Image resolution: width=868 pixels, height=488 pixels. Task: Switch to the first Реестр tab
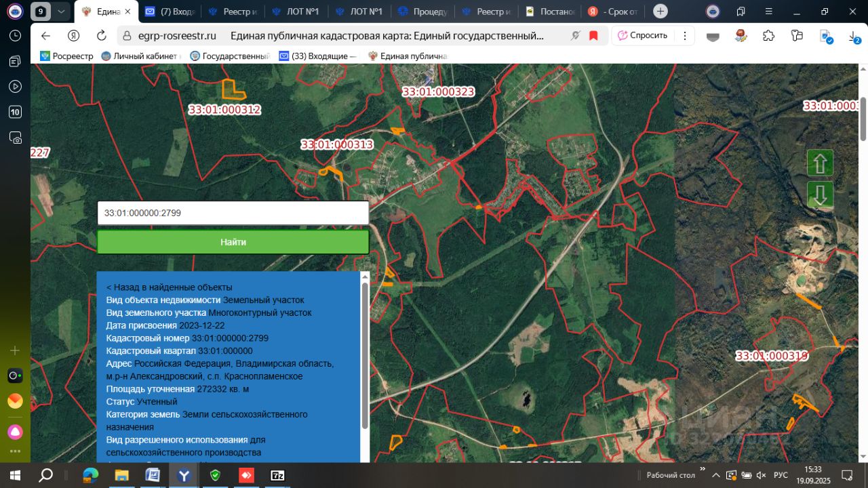coord(233,12)
